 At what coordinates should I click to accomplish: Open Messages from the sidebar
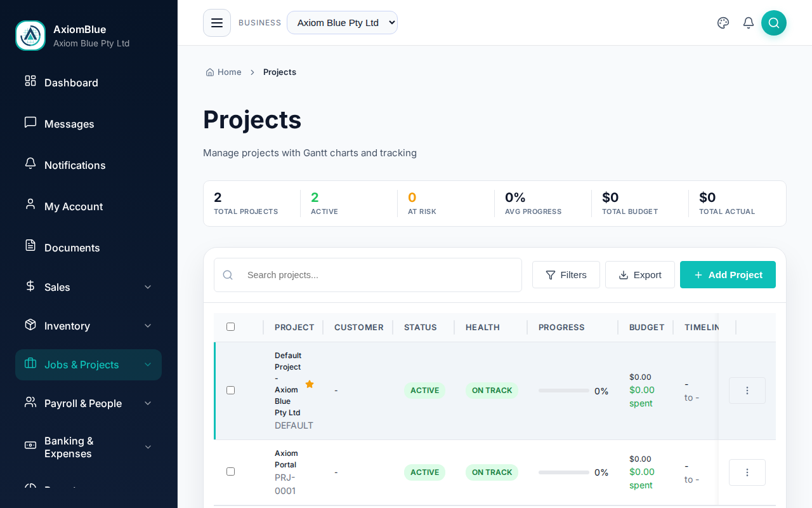[x=88, y=124]
